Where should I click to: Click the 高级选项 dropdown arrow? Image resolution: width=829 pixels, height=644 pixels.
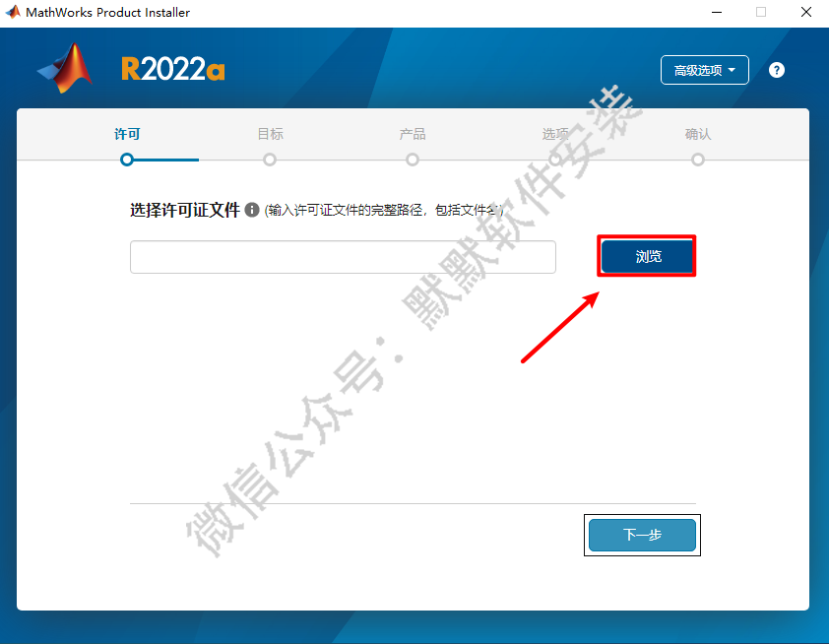(732, 70)
